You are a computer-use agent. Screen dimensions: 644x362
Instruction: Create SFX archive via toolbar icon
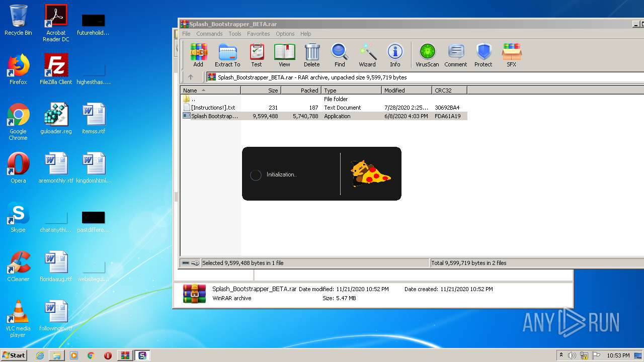point(511,55)
